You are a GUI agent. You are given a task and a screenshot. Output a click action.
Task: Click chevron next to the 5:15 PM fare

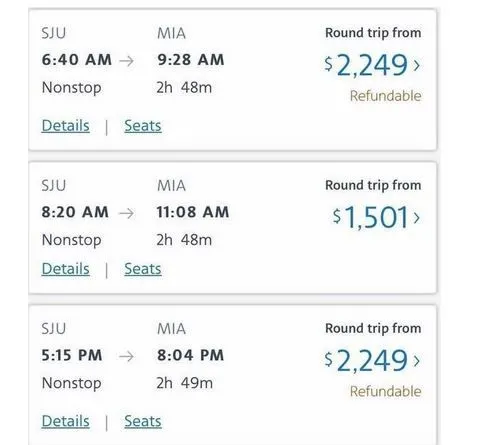pos(416,361)
